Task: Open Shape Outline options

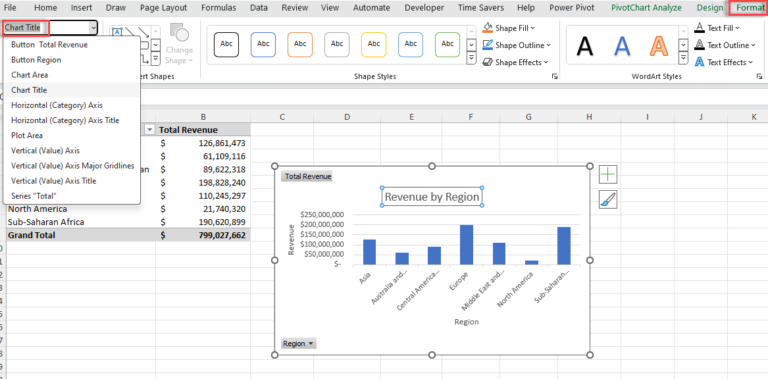Action: [x=516, y=45]
